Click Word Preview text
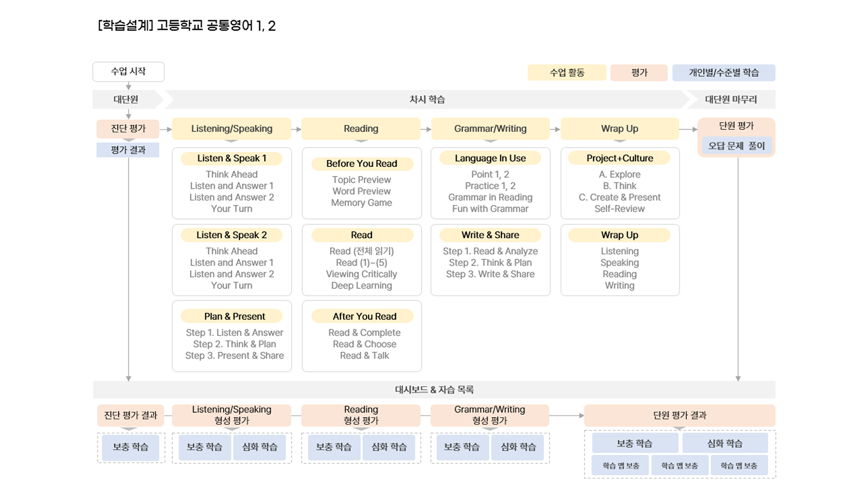868x488 pixels. (362, 191)
